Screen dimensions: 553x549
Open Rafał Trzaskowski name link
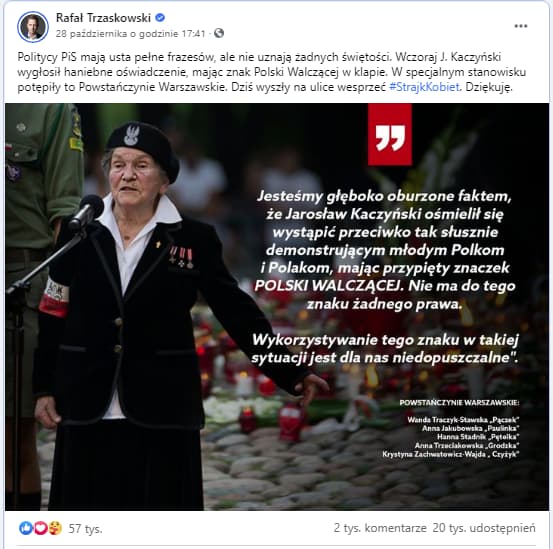pyautogui.click(x=103, y=18)
